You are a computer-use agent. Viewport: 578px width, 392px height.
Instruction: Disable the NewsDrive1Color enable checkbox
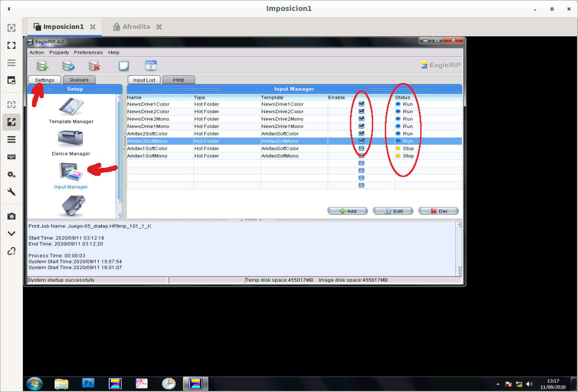pos(362,104)
